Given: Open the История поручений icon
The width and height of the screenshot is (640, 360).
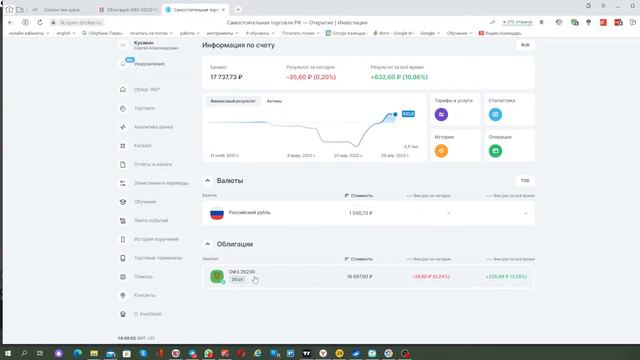Looking at the screenshot, I should point(123,239).
